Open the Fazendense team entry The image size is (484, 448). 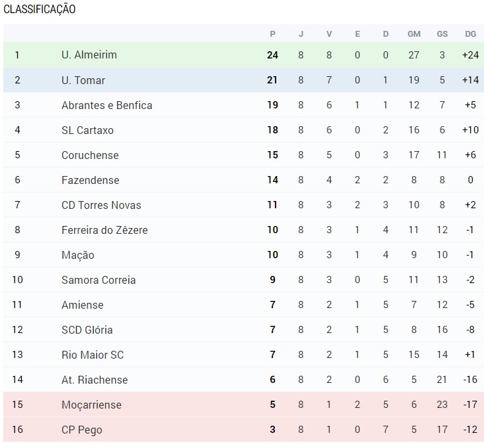pyautogui.click(x=90, y=180)
